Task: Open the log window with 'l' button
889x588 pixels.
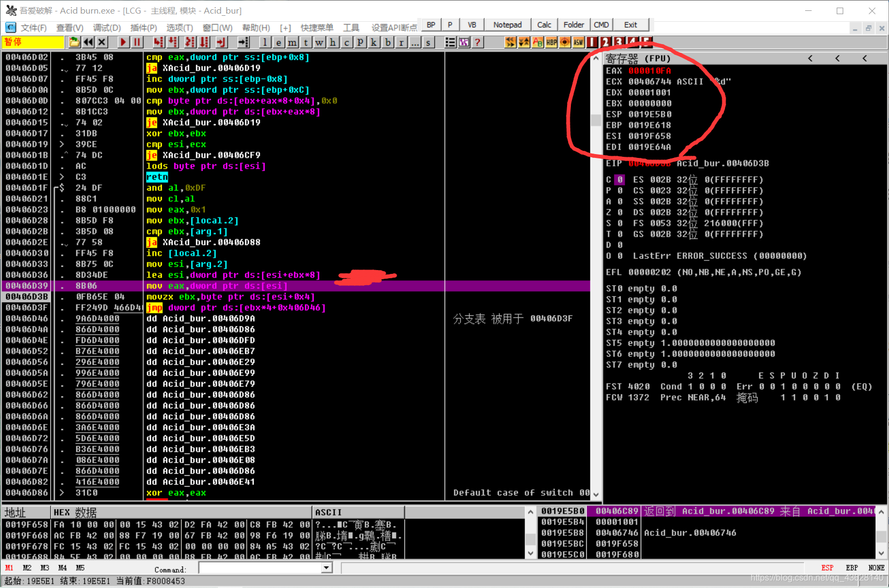Action: click(x=265, y=42)
